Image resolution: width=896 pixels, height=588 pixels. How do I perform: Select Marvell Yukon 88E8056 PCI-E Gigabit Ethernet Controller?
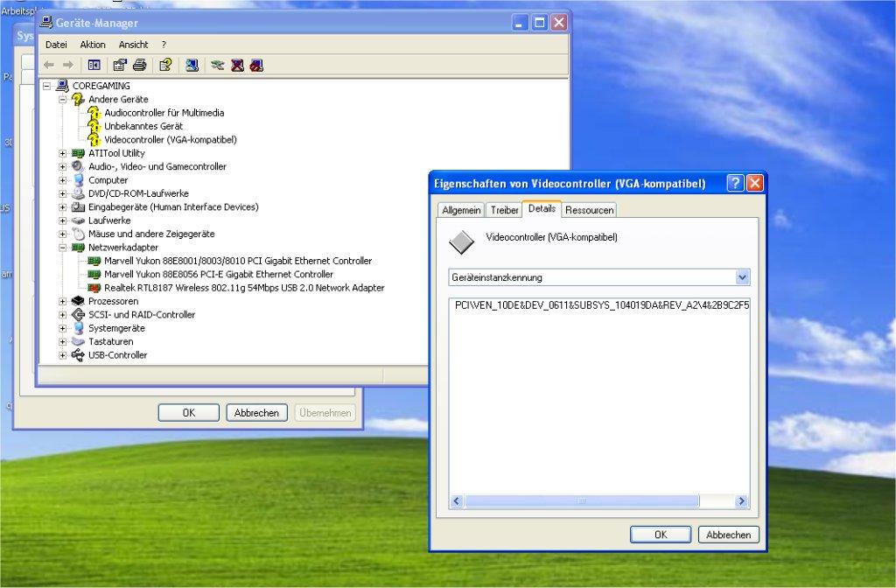coord(219,274)
